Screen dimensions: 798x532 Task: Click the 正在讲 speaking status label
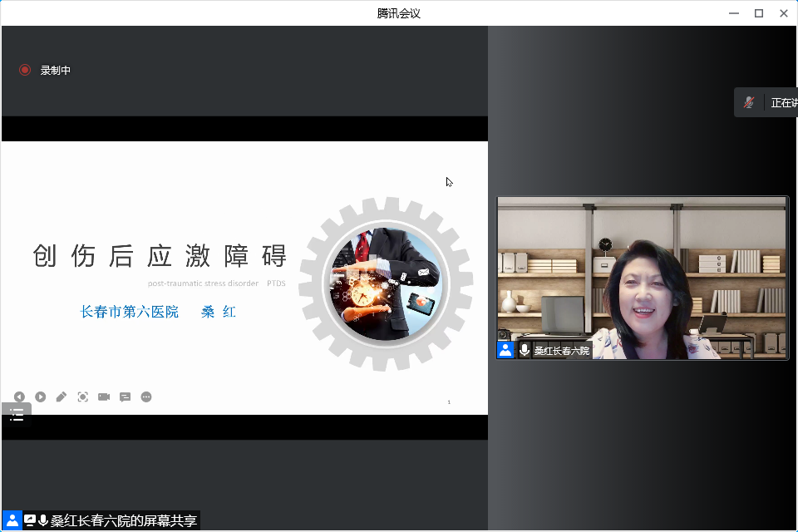[783, 103]
